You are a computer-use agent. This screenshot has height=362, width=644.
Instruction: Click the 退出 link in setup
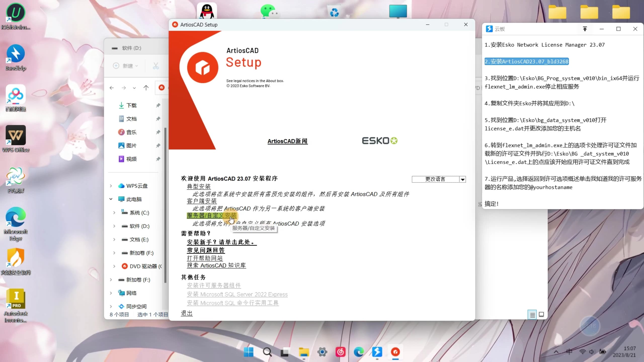click(x=186, y=313)
